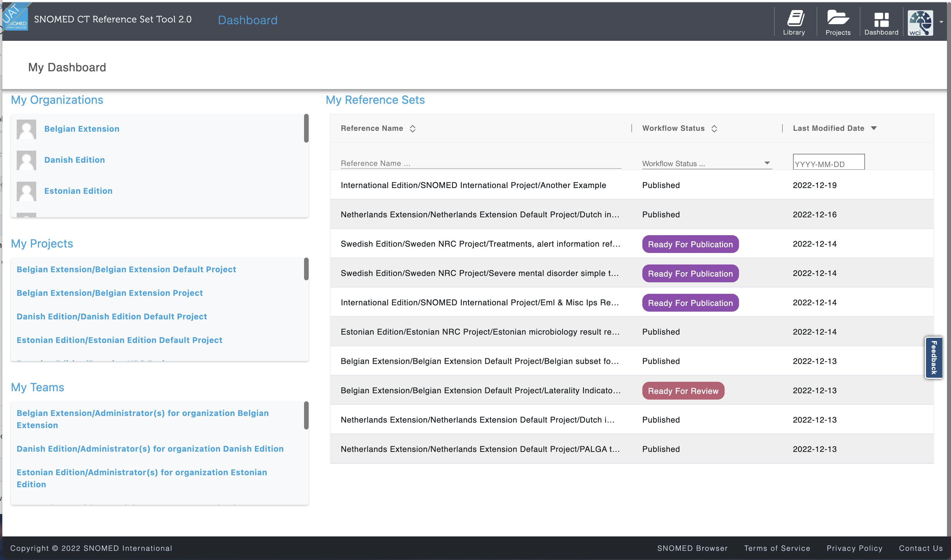
Task: Select the Another Example reference set row
Action: point(632,185)
